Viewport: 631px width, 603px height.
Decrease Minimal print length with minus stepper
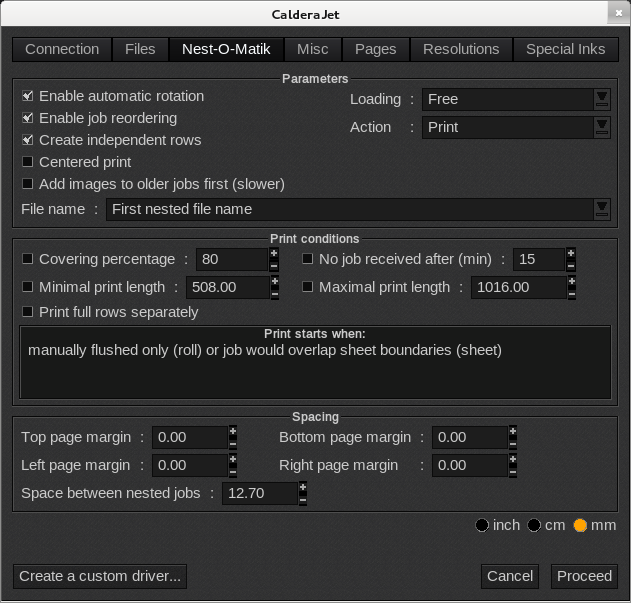274,293
